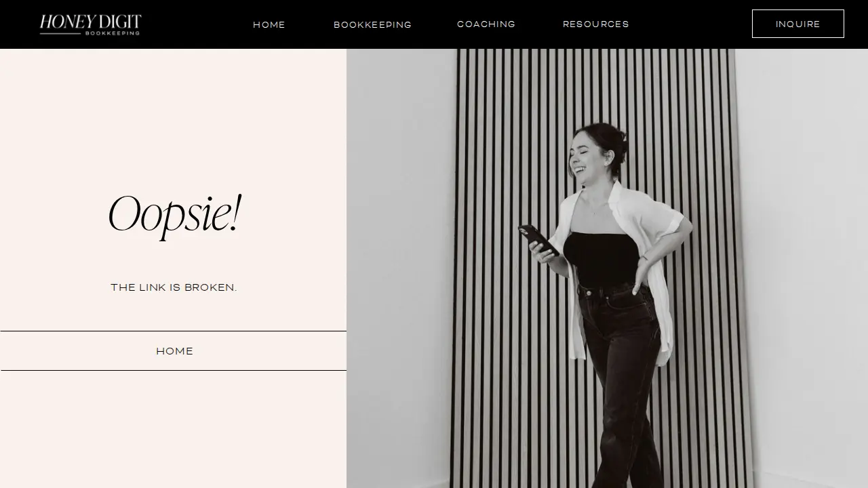Open the Home navigation menu item
The image size is (868, 488).
pyautogui.click(x=269, y=24)
